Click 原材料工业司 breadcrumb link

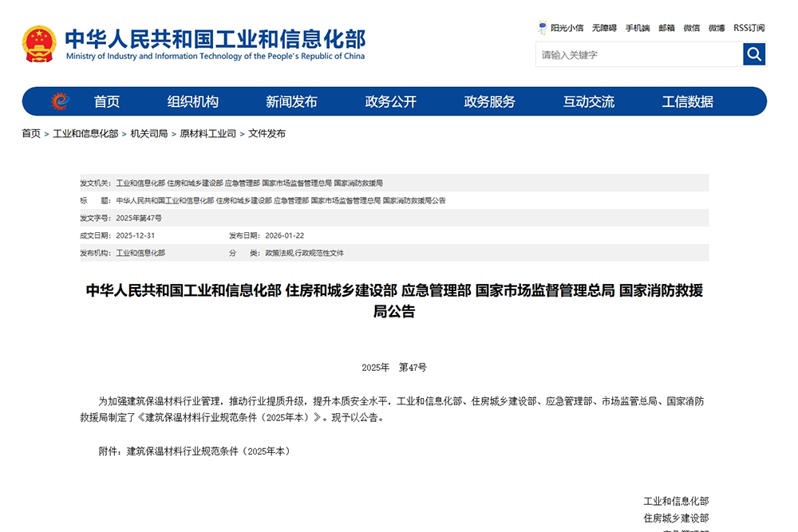click(208, 134)
